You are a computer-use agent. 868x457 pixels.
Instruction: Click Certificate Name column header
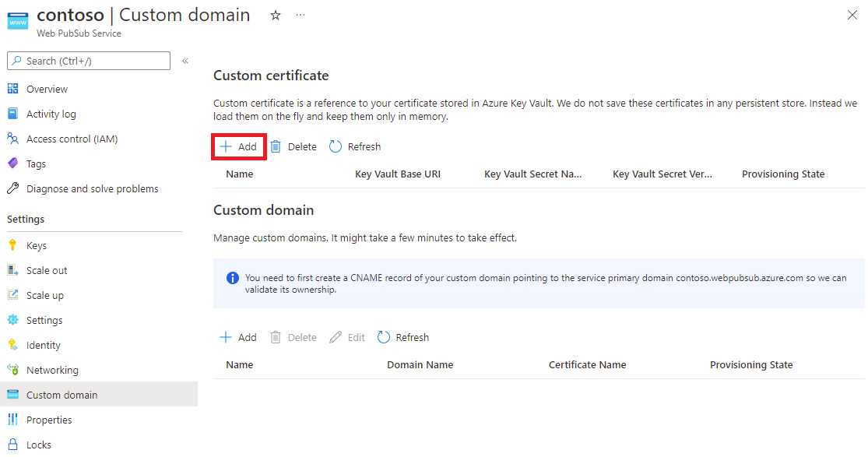coord(587,364)
